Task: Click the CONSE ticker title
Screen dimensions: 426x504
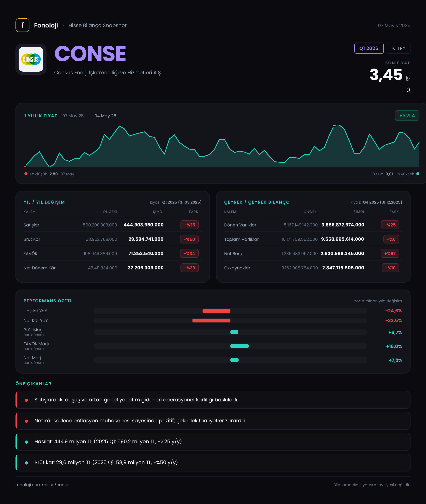Action: coord(90,54)
